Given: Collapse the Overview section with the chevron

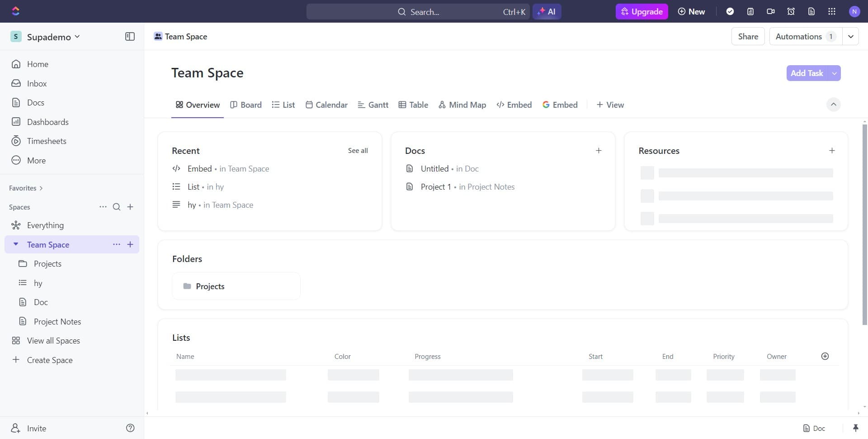Looking at the screenshot, I should point(834,105).
